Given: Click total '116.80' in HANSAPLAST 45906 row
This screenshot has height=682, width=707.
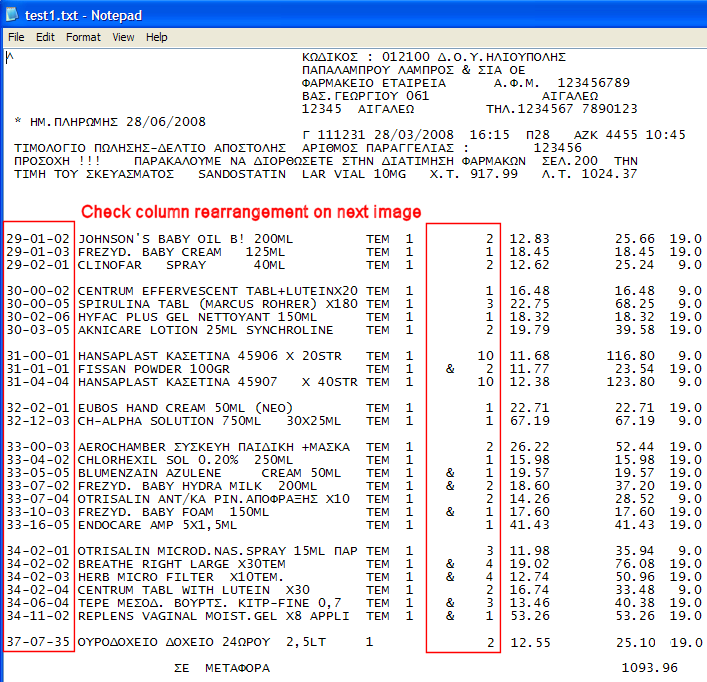Looking at the screenshot, I should click(630, 356).
